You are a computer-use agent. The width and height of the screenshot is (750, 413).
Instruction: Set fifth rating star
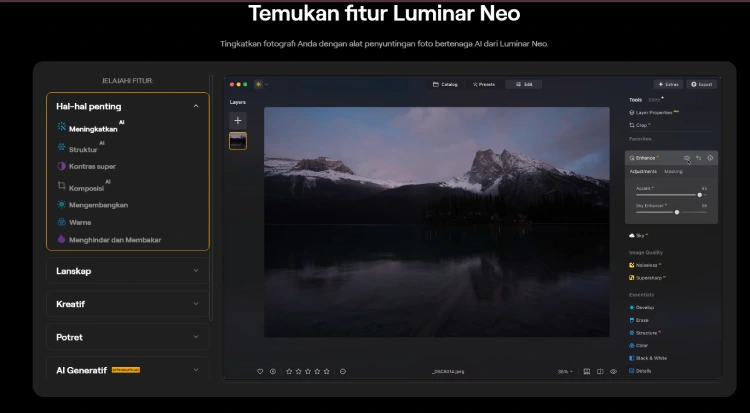click(327, 371)
